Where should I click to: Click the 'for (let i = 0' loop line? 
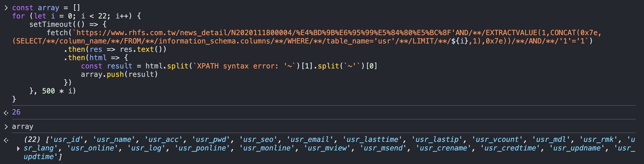pyautogui.click(x=77, y=16)
